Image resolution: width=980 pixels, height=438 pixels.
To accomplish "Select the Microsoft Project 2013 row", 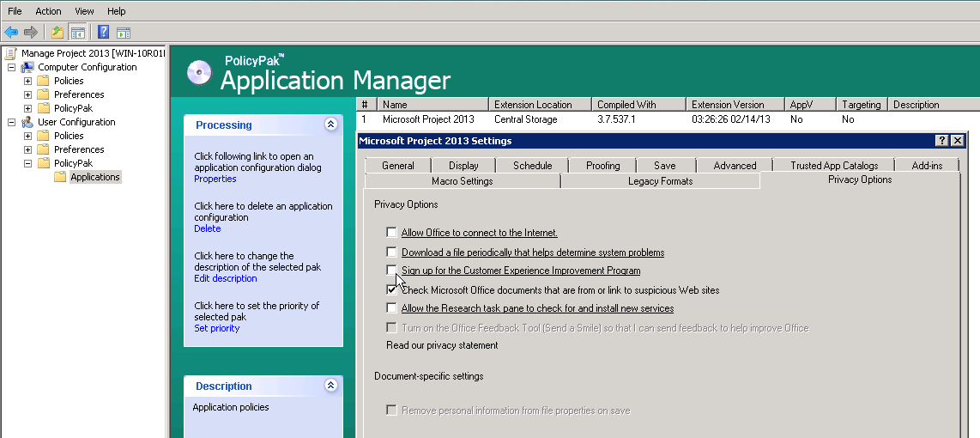I will point(668,119).
